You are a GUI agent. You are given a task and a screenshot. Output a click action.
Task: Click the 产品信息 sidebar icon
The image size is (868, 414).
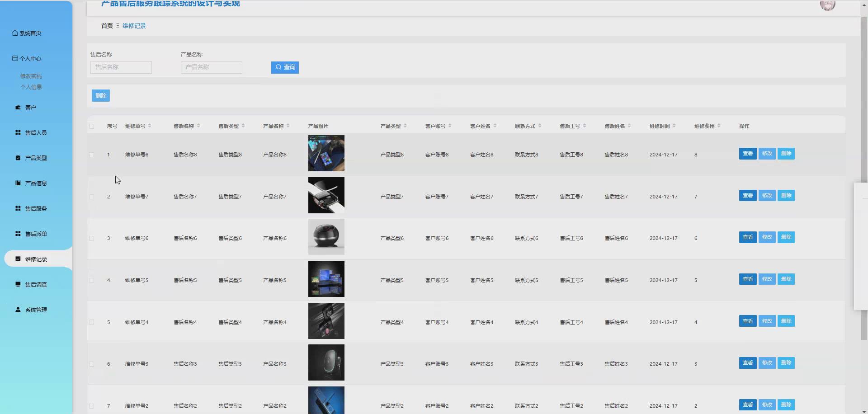18,183
